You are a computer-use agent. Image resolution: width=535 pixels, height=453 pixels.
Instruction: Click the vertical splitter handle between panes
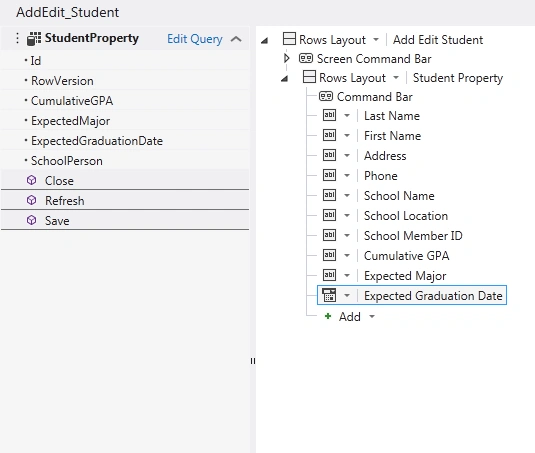point(252,361)
